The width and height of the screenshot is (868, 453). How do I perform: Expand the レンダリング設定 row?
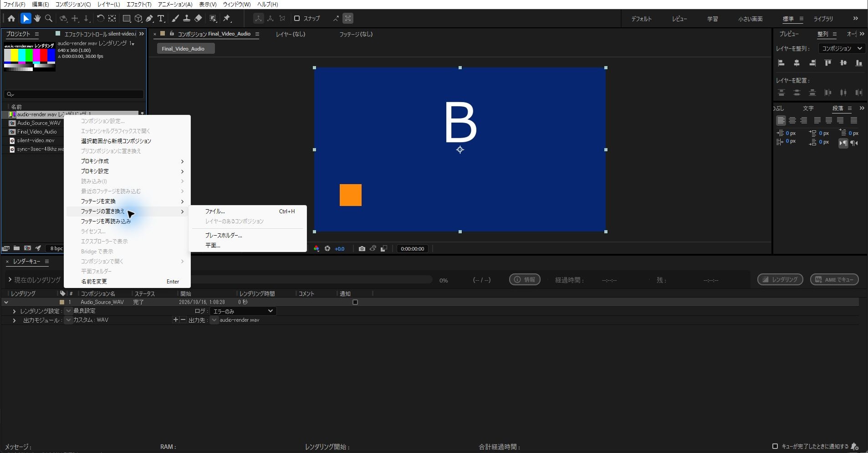coord(14,311)
